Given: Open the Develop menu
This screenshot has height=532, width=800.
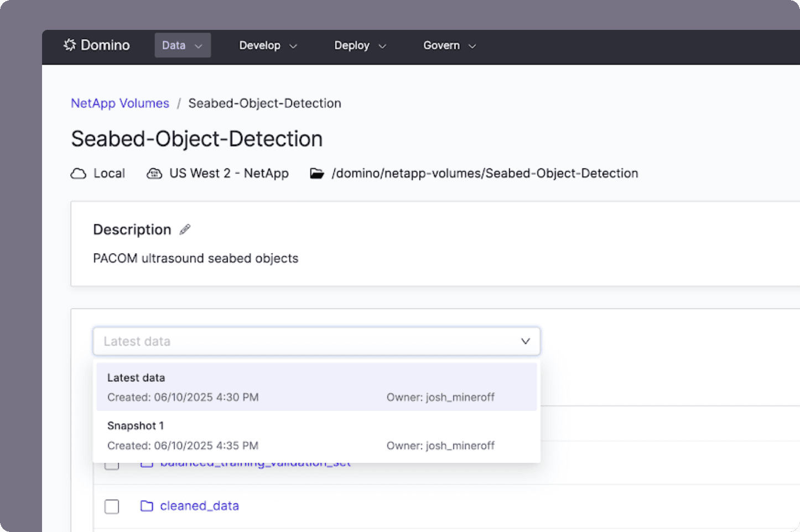Looking at the screenshot, I should 268,45.
